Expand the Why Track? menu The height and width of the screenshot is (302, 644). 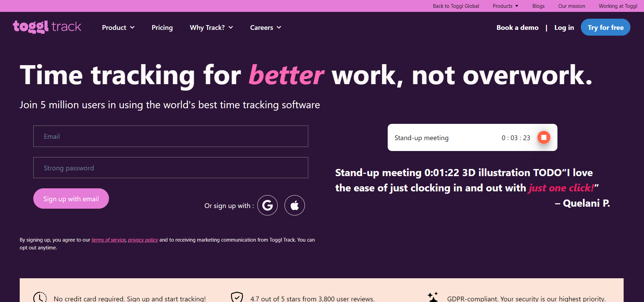211,27
